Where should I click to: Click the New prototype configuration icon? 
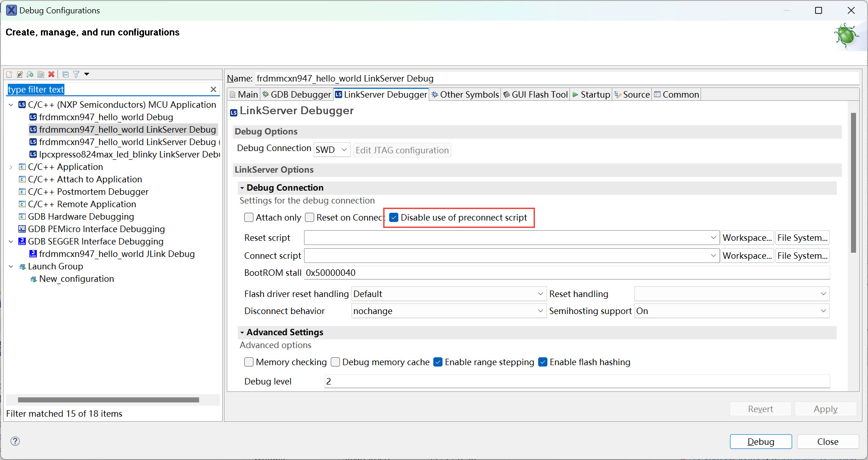20,75
